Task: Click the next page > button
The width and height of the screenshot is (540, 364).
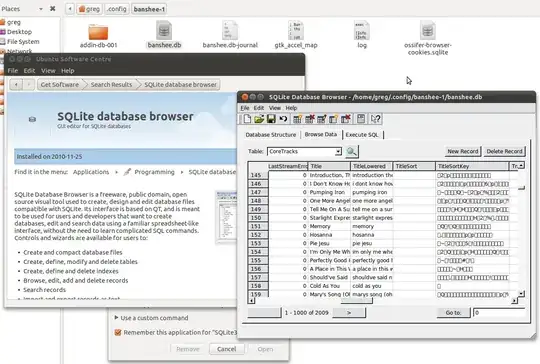Action: 349,313
